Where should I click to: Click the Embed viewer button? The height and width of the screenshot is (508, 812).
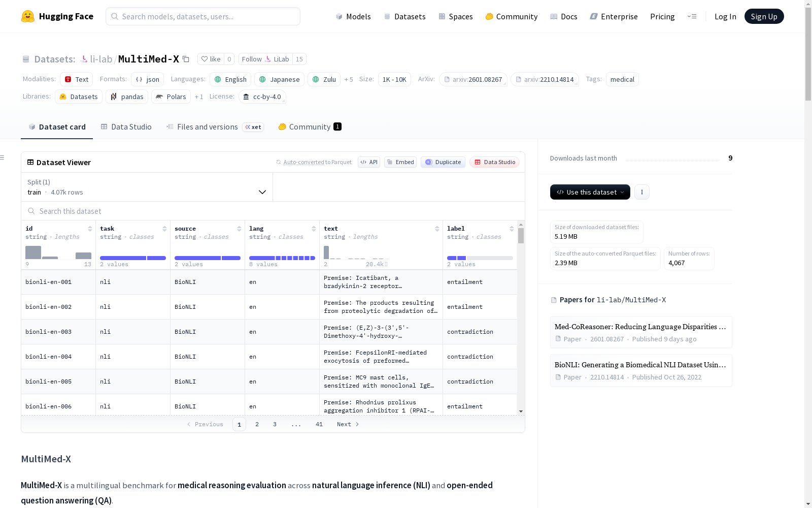coord(400,162)
